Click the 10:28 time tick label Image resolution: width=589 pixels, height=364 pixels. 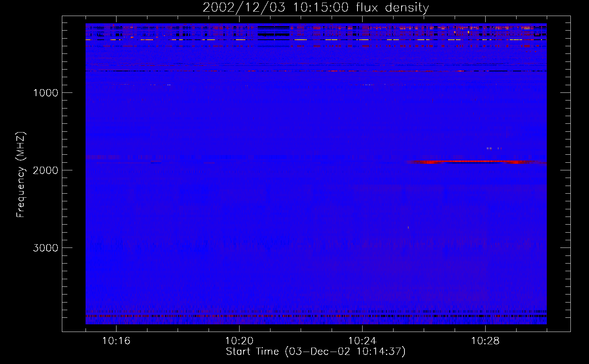click(x=485, y=341)
